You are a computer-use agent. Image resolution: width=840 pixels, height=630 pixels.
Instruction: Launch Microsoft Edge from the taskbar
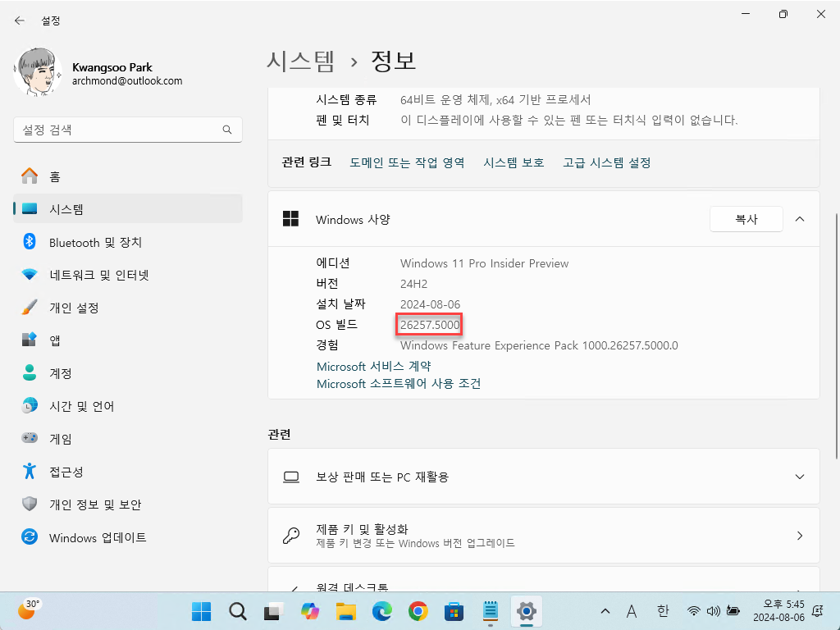tap(382, 610)
